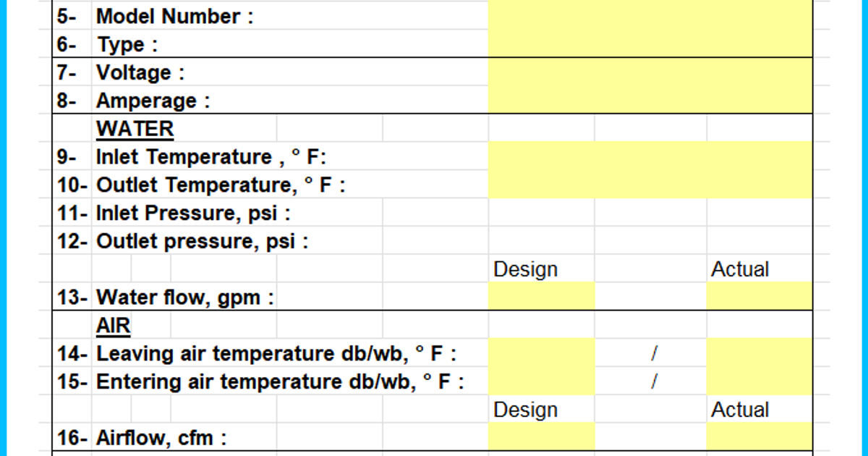The image size is (868, 456).
Task: Click the Model Number yellow input cell
Action: tap(650, 16)
